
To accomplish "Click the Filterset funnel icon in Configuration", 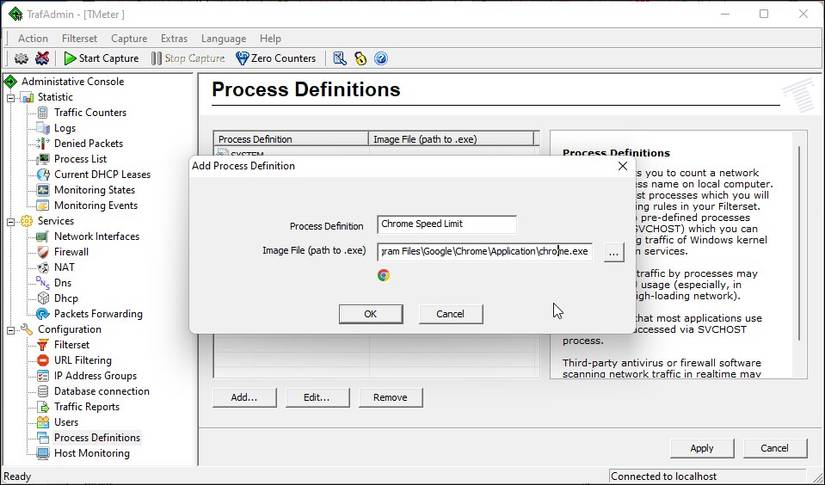I will tap(43, 345).
